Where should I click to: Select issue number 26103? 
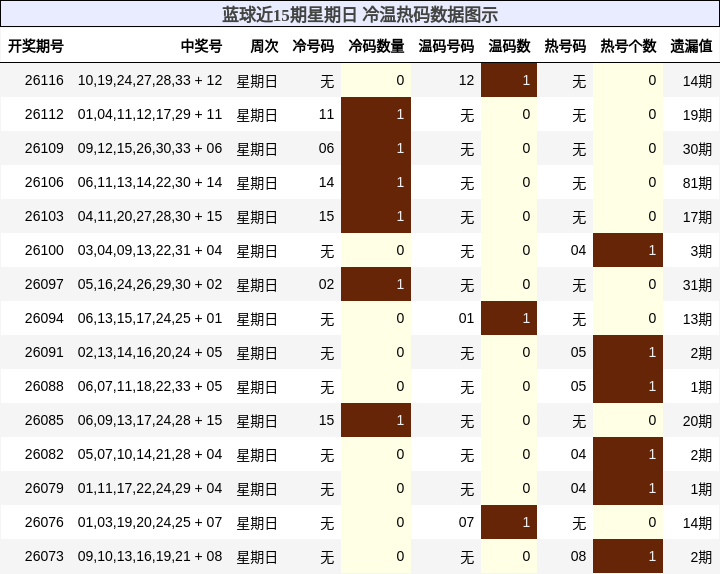pos(44,216)
